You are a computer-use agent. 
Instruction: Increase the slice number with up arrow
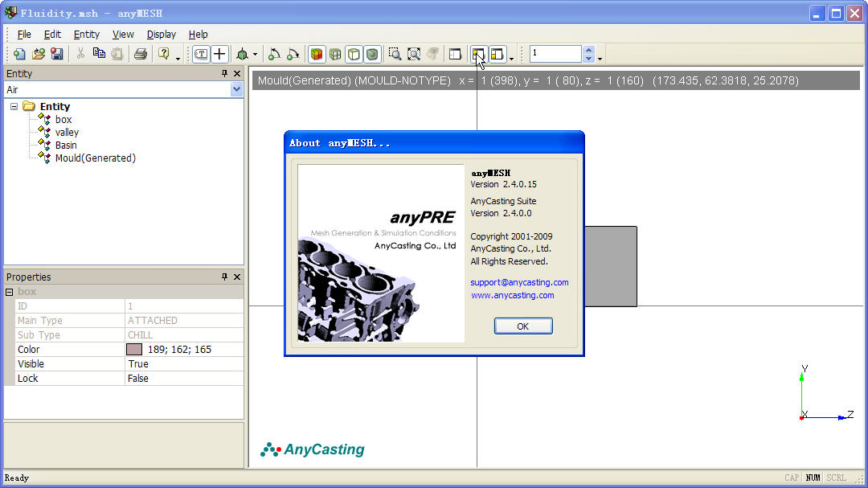[588, 50]
